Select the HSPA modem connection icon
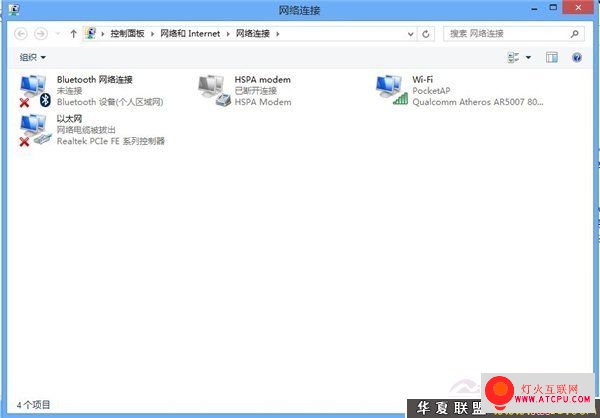This screenshot has height=418, width=600. point(215,91)
